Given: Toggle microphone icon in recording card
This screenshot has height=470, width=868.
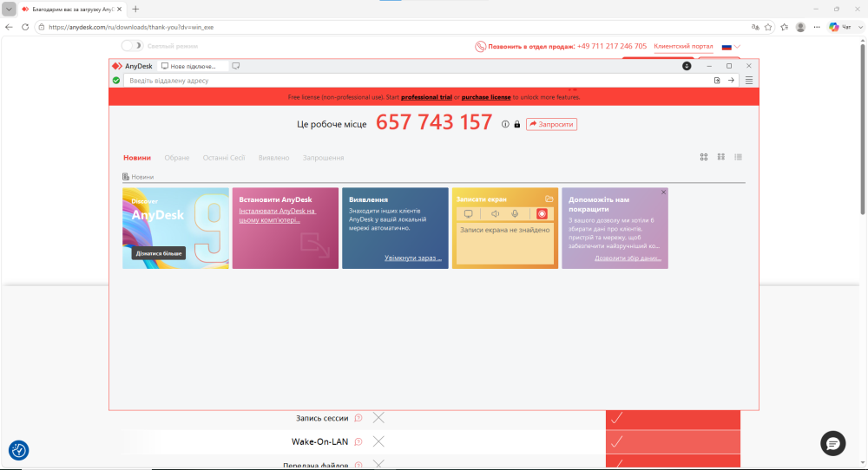Looking at the screenshot, I should click(515, 213).
